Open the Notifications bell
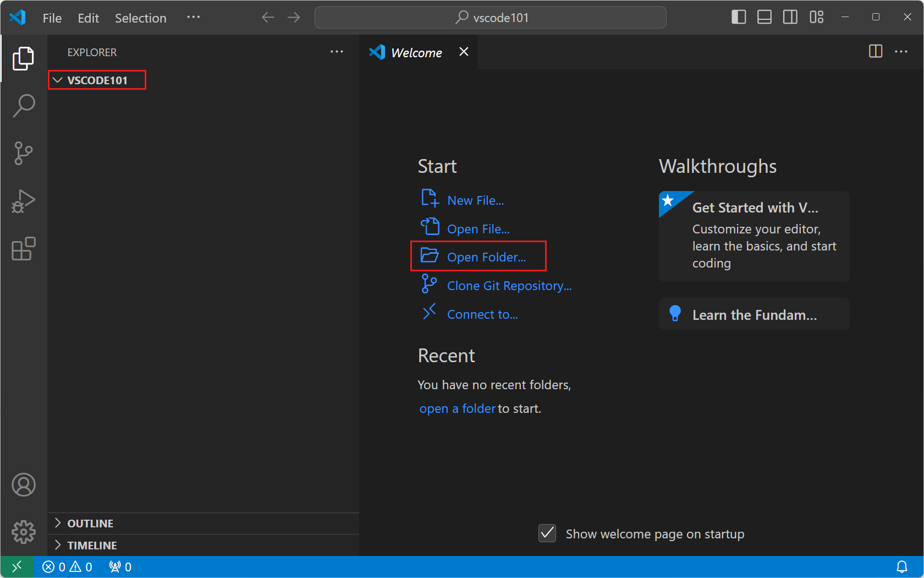This screenshot has height=578, width=924. click(x=902, y=566)
